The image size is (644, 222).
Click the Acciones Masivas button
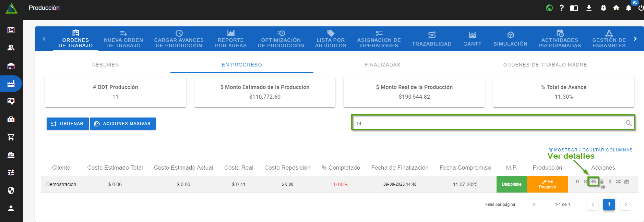coord(123,124)
